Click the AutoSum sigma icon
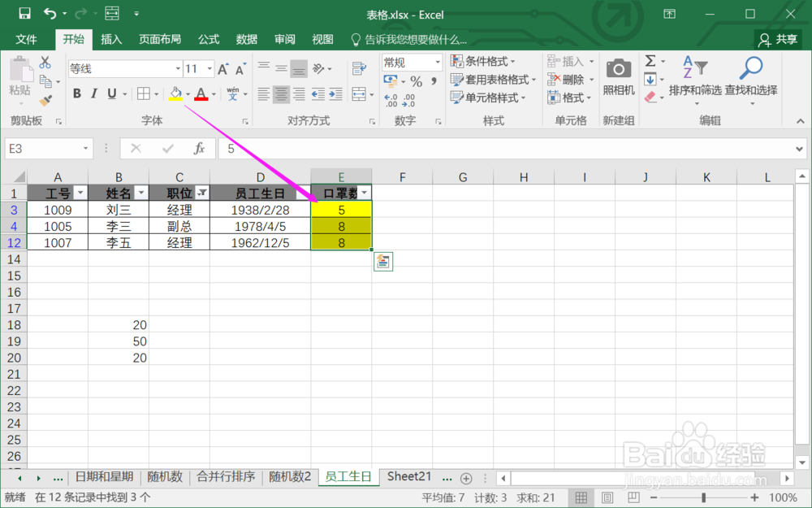812x508 pixels. 650,61
